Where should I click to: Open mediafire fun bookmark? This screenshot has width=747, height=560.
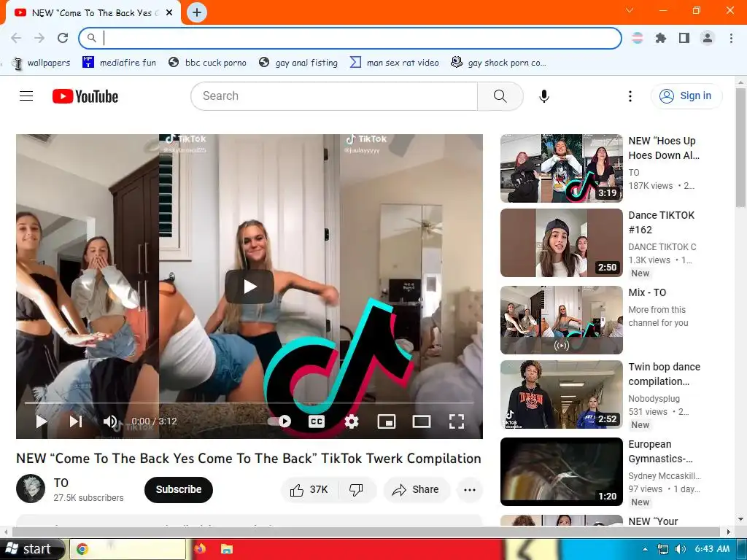pos(119,63)
